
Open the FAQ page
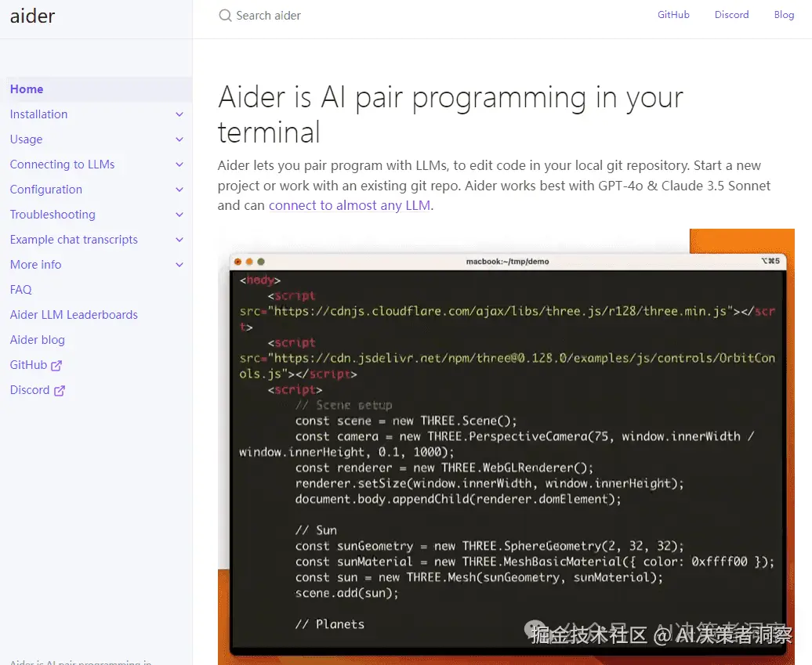[20, 290]
